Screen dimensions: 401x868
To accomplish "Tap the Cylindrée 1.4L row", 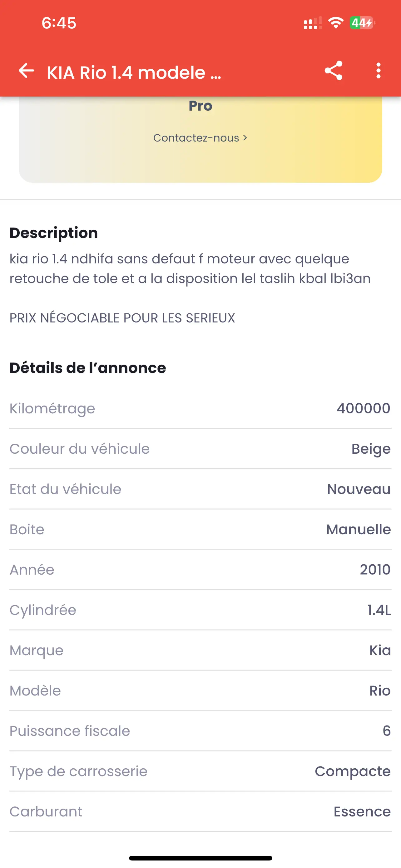I will click(200, 610).
